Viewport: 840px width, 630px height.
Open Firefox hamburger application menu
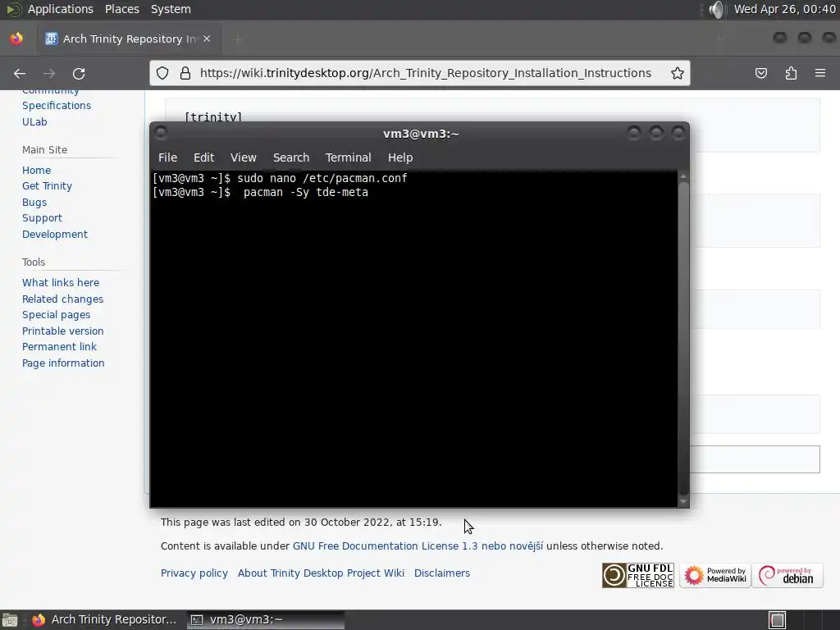tap(819, 73)
